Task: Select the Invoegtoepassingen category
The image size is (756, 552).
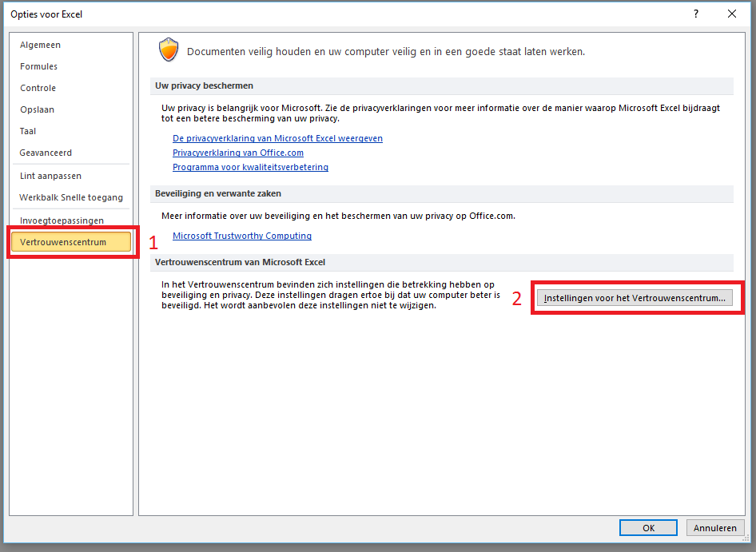Action: point(62,220)
